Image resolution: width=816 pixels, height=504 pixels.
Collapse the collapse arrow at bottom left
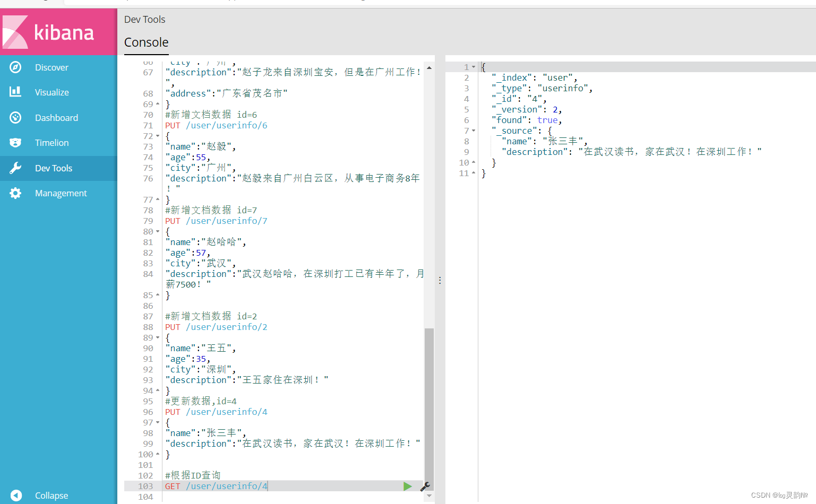pos(15,495)
